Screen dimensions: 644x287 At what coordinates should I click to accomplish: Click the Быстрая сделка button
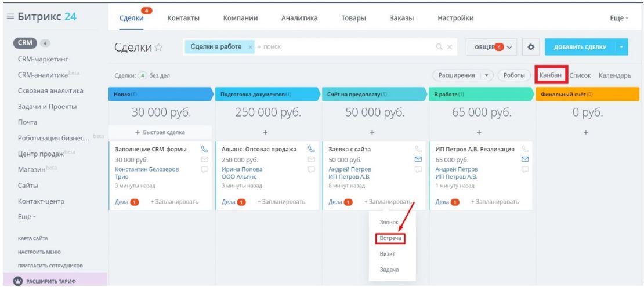click(x=160, y=132)
